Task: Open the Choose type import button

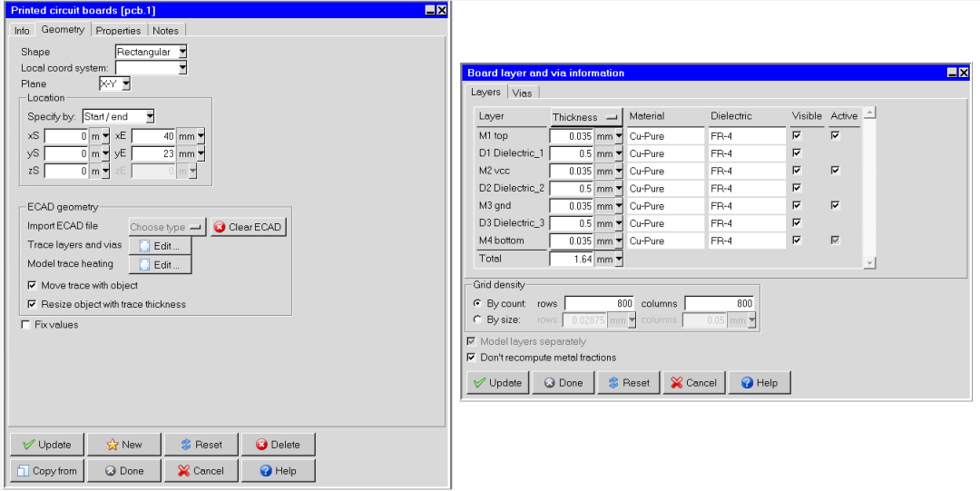Action: pyautogui.click(x=168, y=226)
